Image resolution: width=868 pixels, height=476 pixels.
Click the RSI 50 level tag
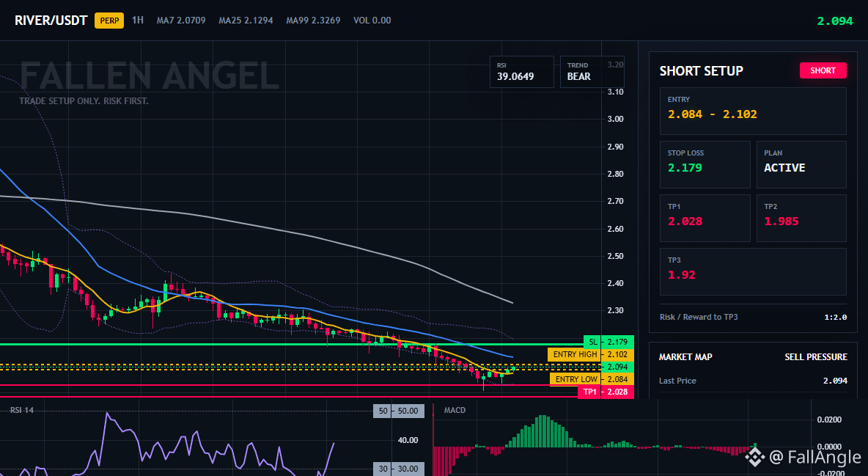[x=399, y=411]
